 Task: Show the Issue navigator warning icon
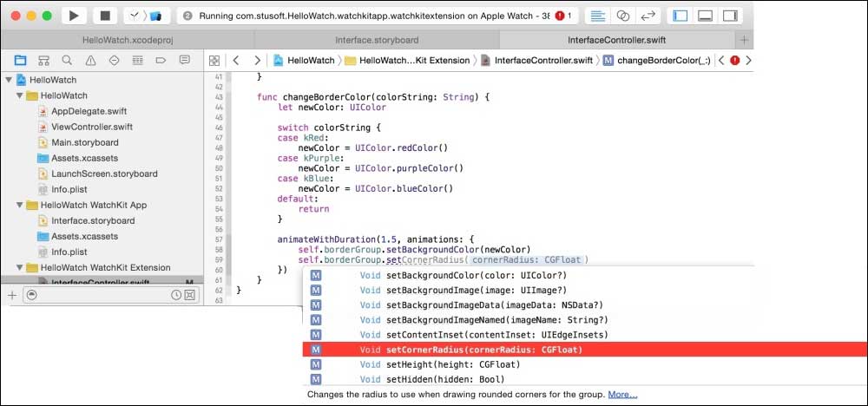coord(90,61)
